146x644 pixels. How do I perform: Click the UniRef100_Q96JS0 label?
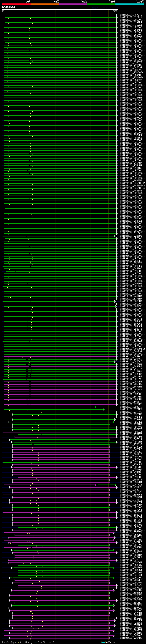(131, 407)
